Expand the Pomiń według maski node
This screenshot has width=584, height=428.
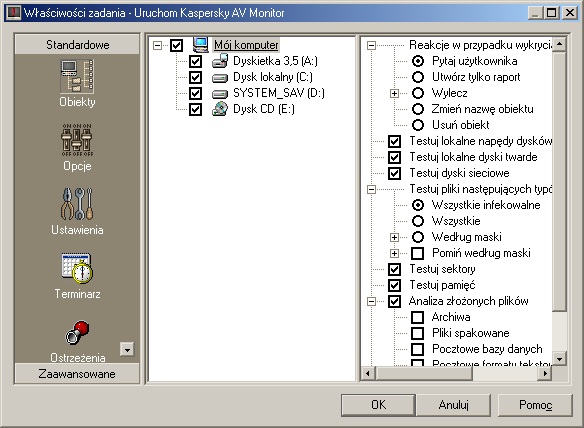tap(394, 253)
